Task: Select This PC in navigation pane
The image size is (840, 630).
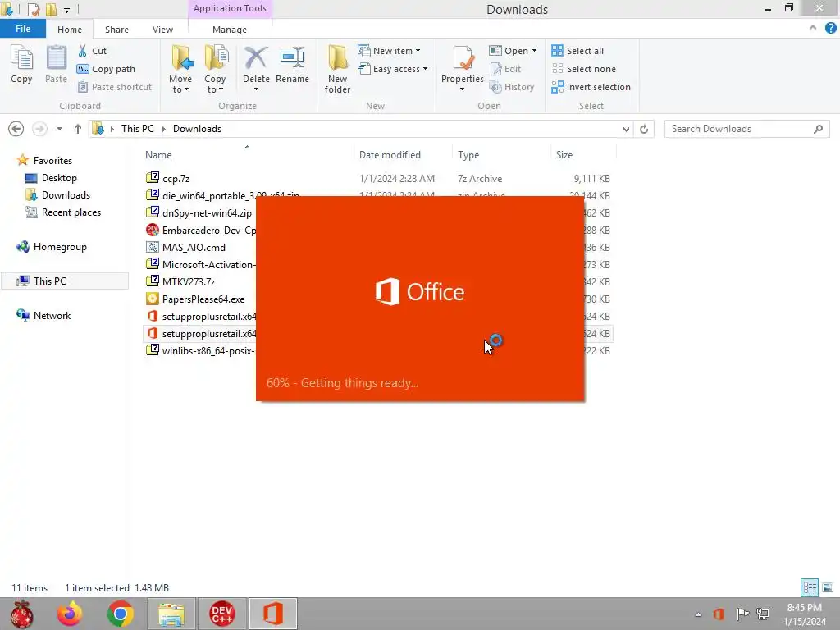Action: (50, 281)
